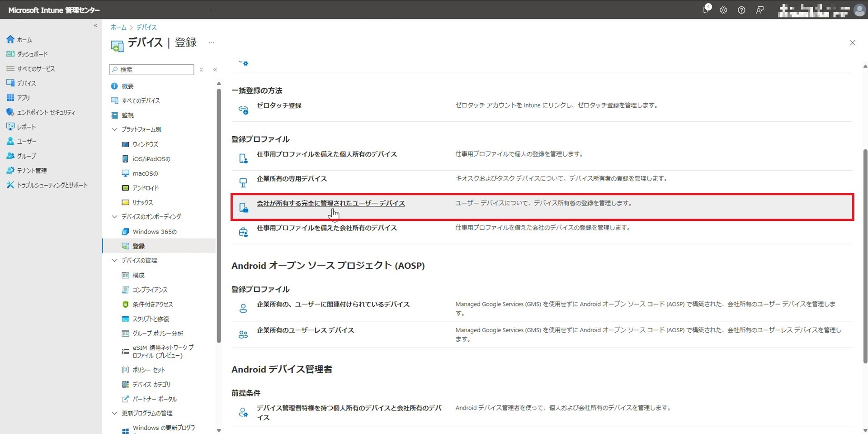868x434 pixels.
Task: Collapse the left navigation pane with the « chevron
Action: click(95, 26)
